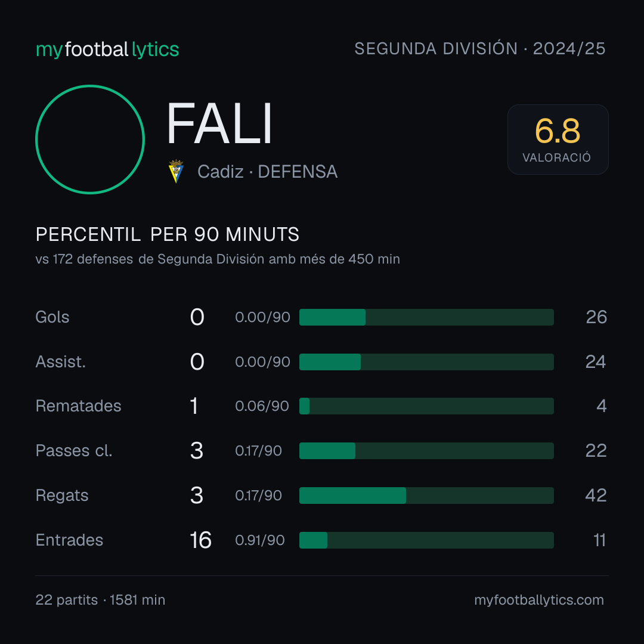This screenshot has height=644, width=644.
Task: Click the Assist. percentile bar
Action: tap(426, 362)
